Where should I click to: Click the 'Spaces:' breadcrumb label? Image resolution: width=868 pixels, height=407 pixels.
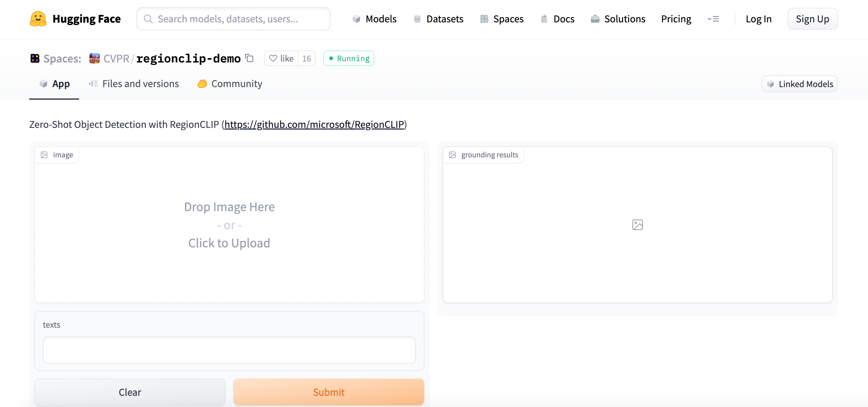coord(62,58)
